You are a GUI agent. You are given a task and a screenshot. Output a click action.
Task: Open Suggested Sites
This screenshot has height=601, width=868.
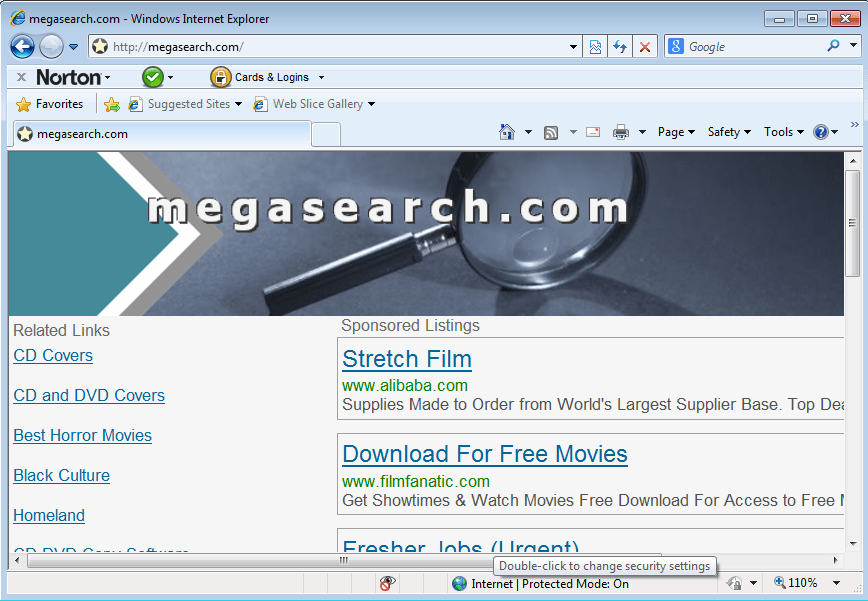185,104
